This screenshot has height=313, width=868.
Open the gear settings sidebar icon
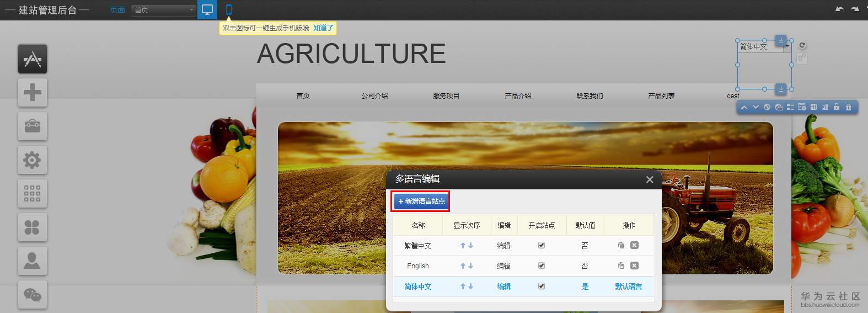[33, 160]
